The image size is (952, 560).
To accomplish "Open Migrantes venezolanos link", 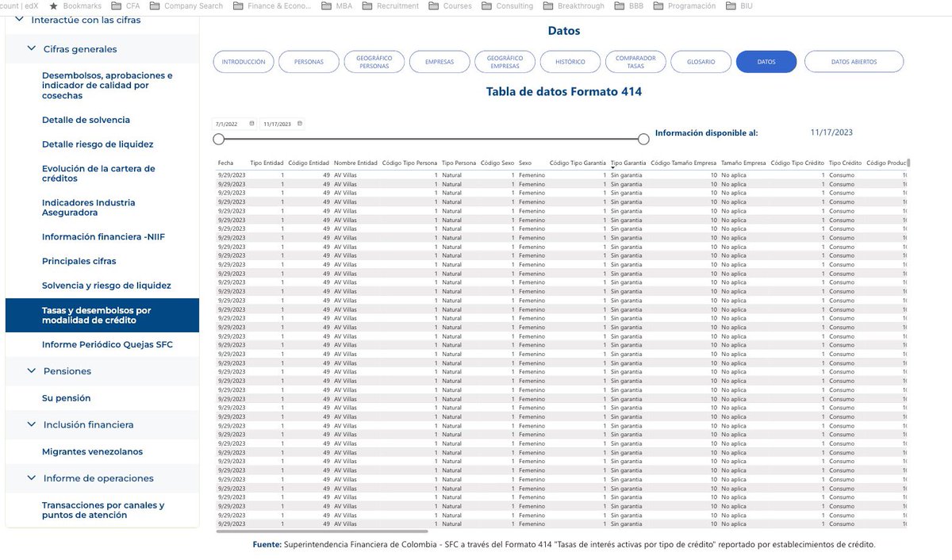I will pyautogui.click(x=92, y=451).
